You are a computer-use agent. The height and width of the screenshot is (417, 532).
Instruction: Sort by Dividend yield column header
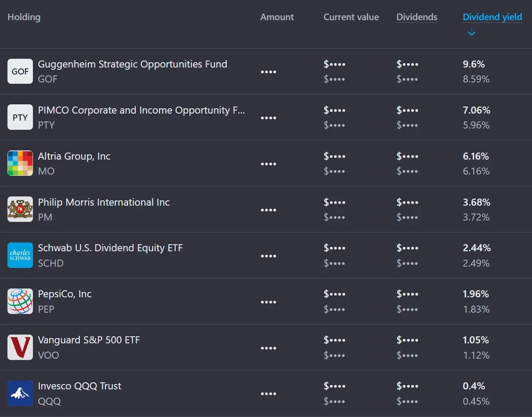point(492,17)
